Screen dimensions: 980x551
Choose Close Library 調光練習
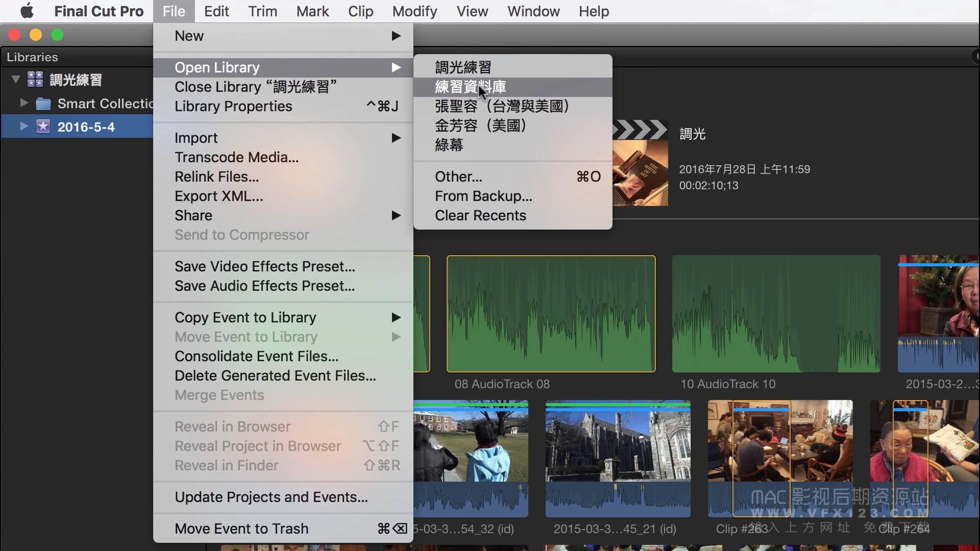pos(283,87)
